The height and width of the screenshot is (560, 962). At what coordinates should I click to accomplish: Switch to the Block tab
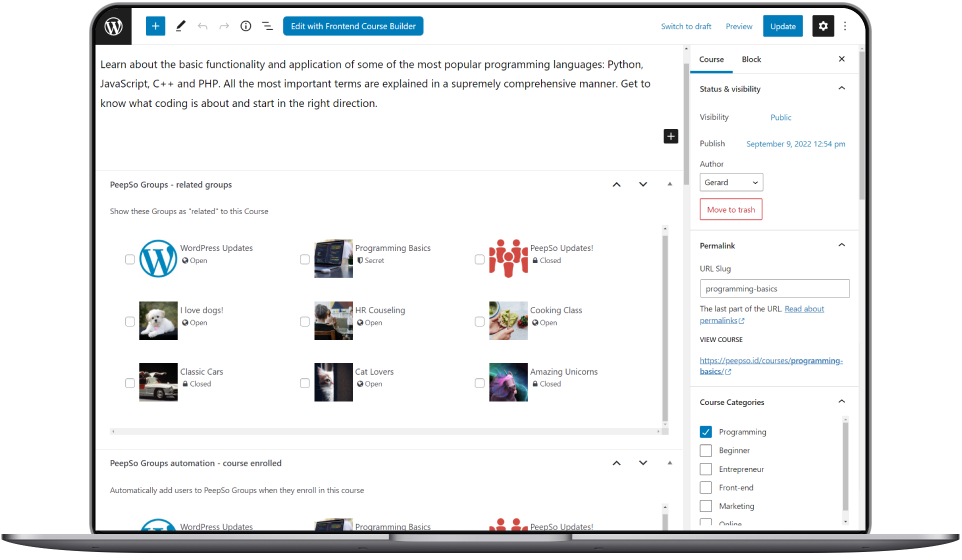tap(751, 60)
